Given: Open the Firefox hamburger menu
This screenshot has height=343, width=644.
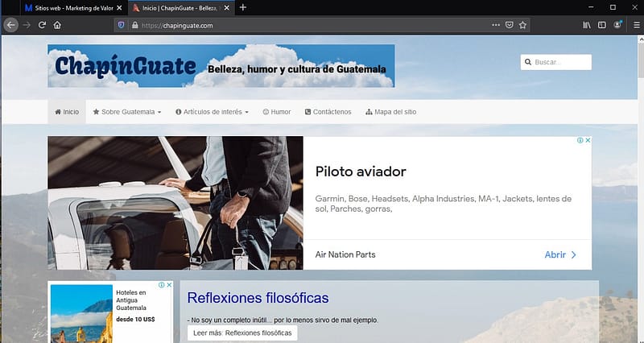Looking at the screenshot, I should [633, 25].
